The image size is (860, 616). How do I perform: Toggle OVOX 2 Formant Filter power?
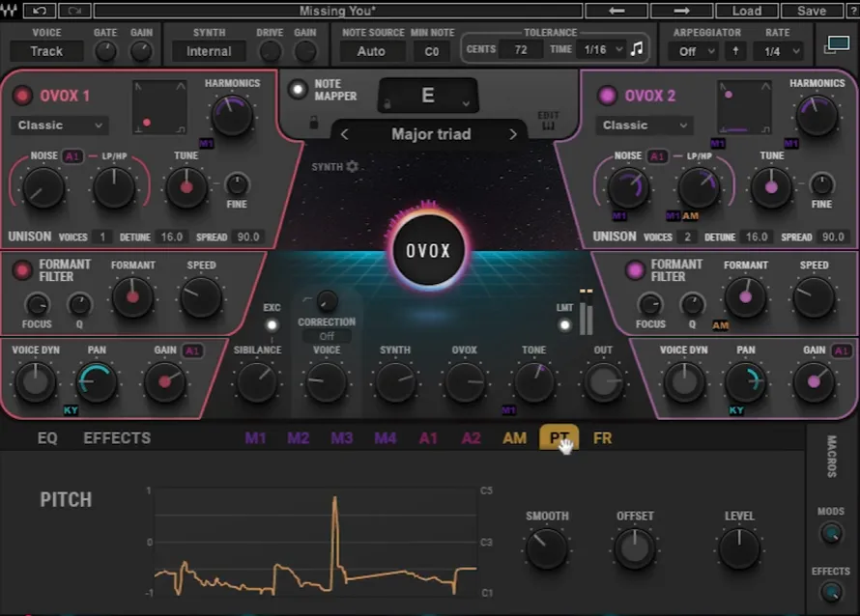(x=635, y=269)
